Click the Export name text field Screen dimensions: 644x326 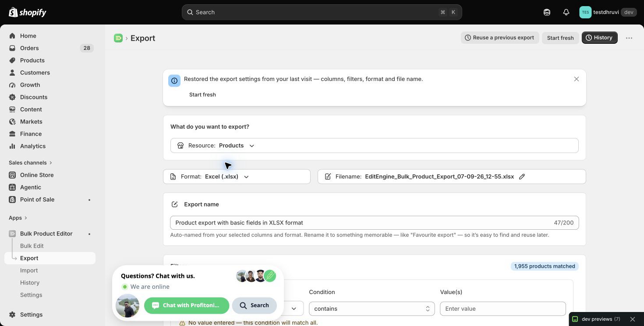(374, 223)
